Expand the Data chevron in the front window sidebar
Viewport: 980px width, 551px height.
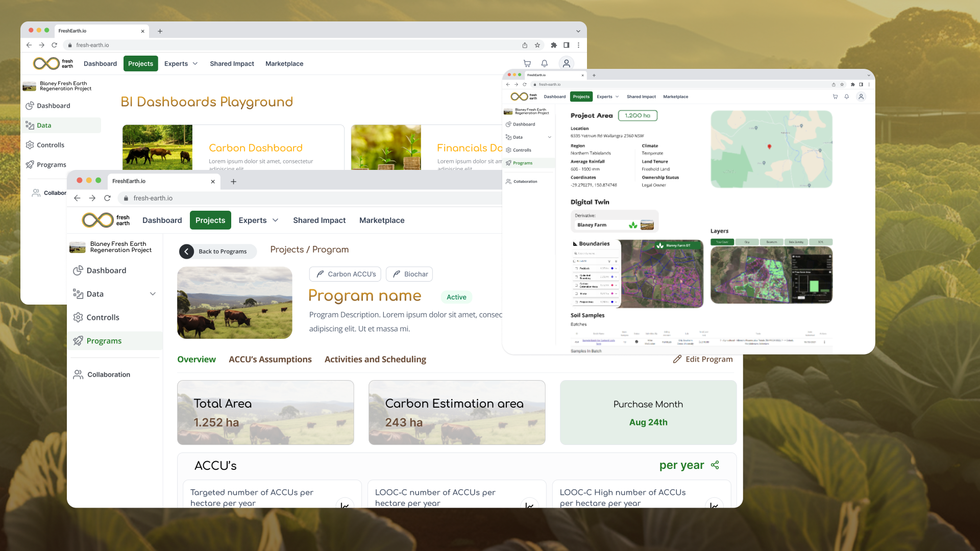pyautogui.click(x=153, y=294)
